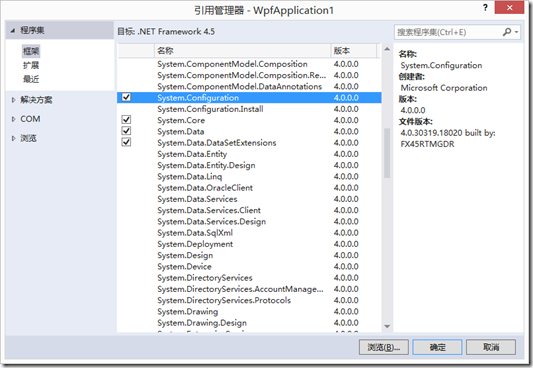
Task: Select the System.DirectoryServices row
Action: [x=249, y=278]
